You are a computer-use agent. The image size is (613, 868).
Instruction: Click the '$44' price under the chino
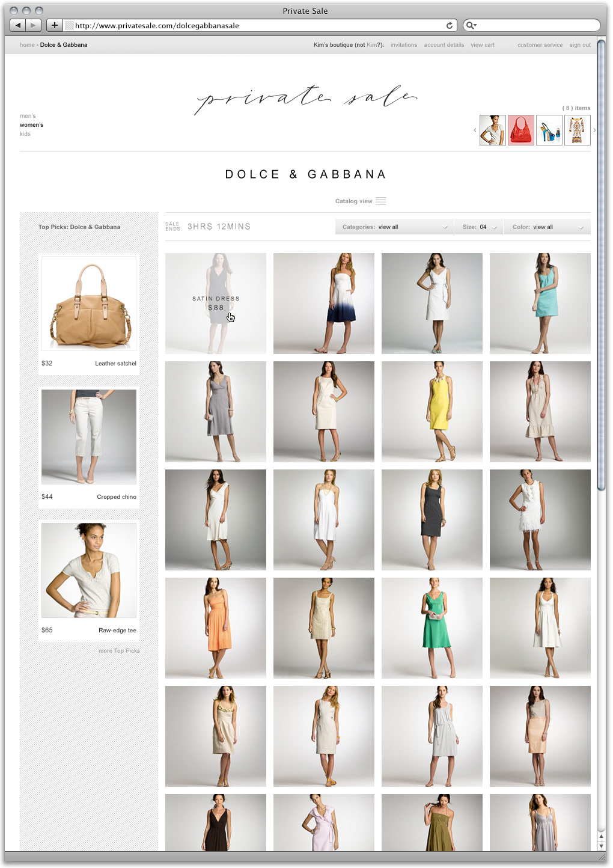(47, 497)
